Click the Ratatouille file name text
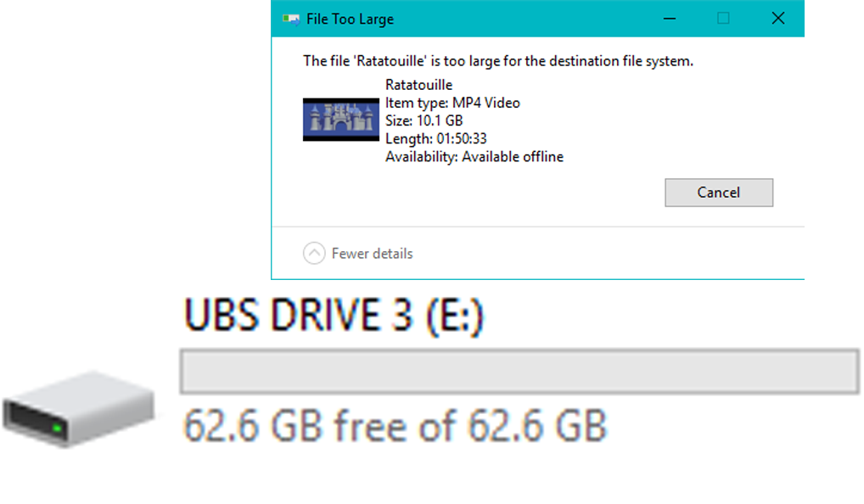The image size is (864, 504). 418,85
